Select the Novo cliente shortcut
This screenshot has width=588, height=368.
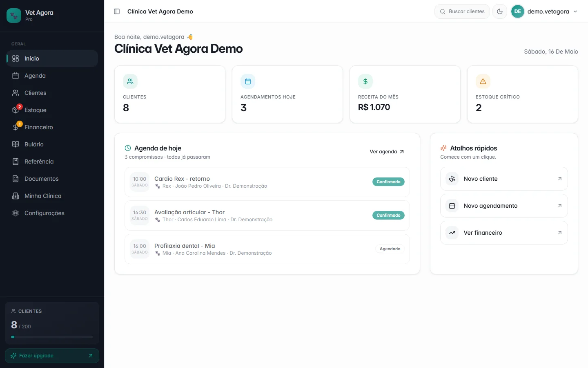(x=504, y=179)
